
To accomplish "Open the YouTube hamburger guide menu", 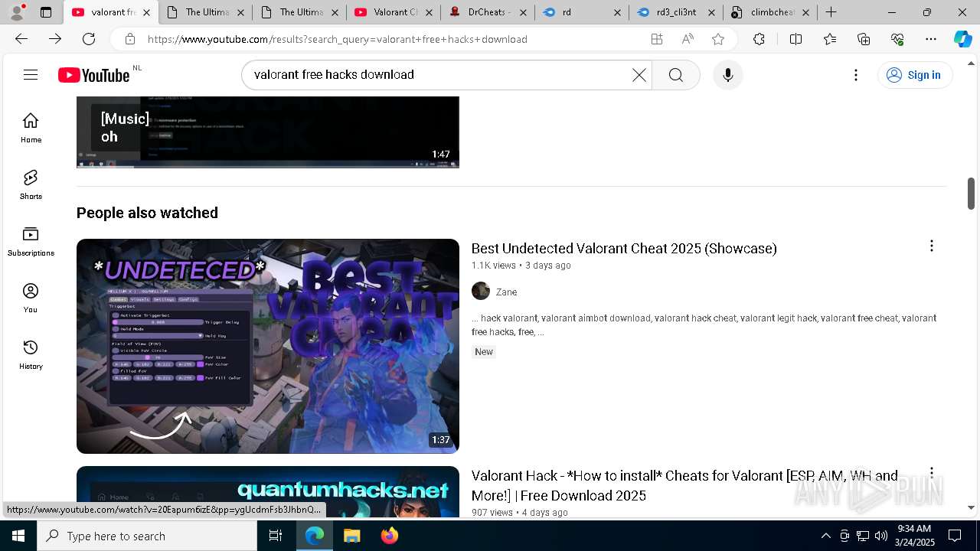I will pos(31,74).
